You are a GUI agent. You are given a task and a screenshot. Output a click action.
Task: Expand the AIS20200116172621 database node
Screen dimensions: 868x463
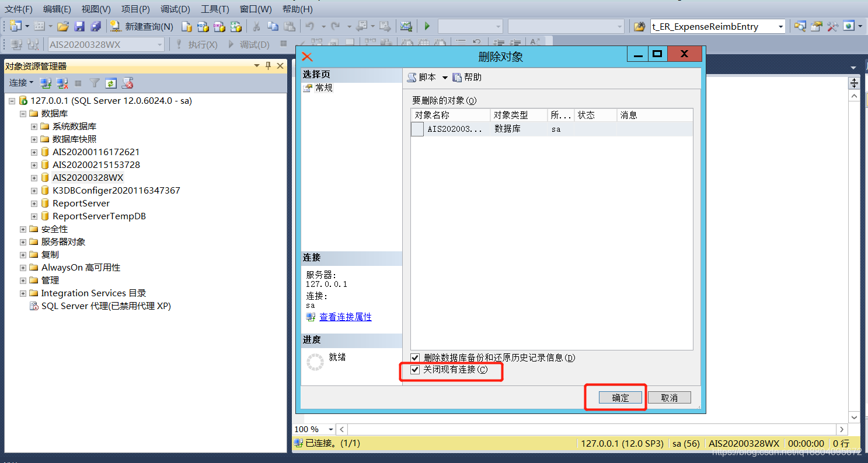[34, 152]
